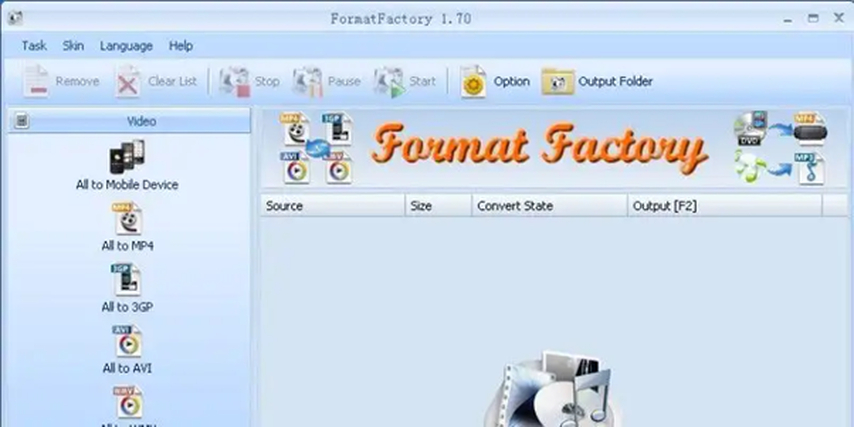The height and width of the screenshot is (427, 854).
Task: Click the Output [F2] column header
Action: pyautogui.click(x=724, y=206)
